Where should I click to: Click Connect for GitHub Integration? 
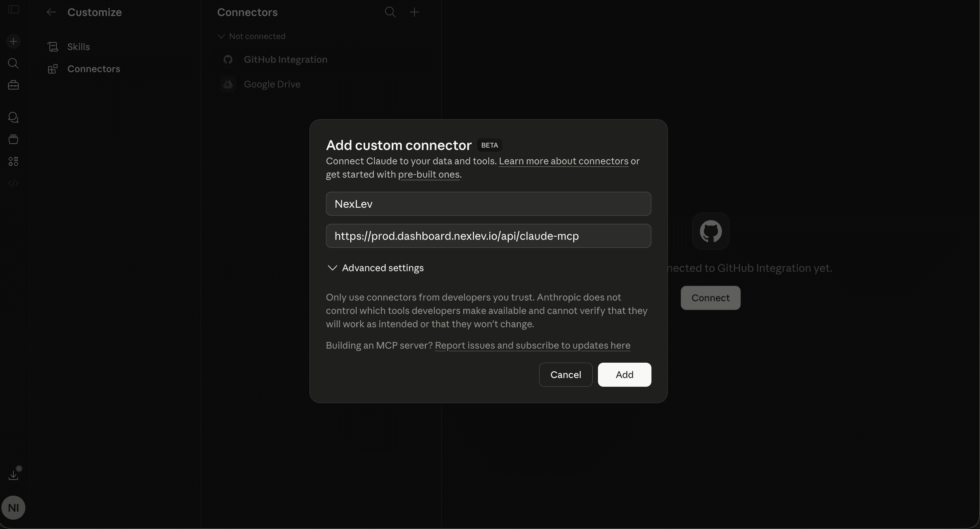pos(710,298)
